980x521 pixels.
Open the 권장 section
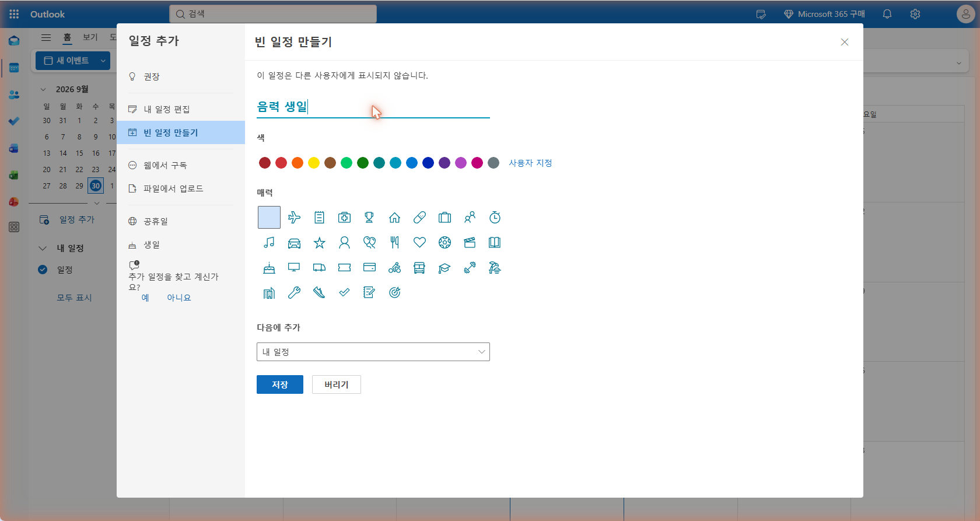coord(181,76)
